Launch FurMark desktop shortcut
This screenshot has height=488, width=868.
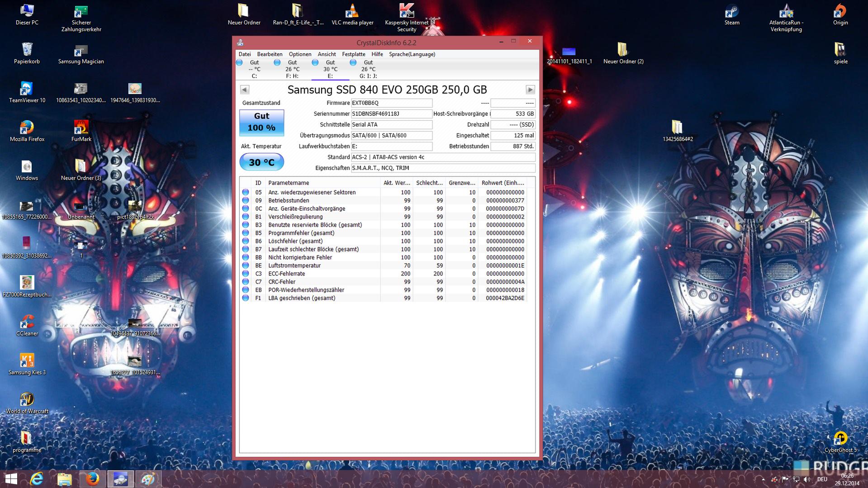[81, 131]
